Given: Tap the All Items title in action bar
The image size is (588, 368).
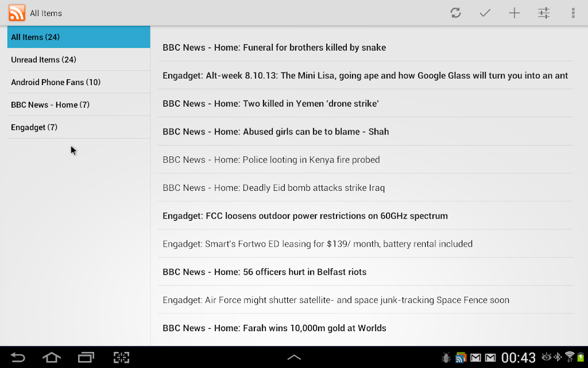Looking at the screenshot, I should click(46, 13).
